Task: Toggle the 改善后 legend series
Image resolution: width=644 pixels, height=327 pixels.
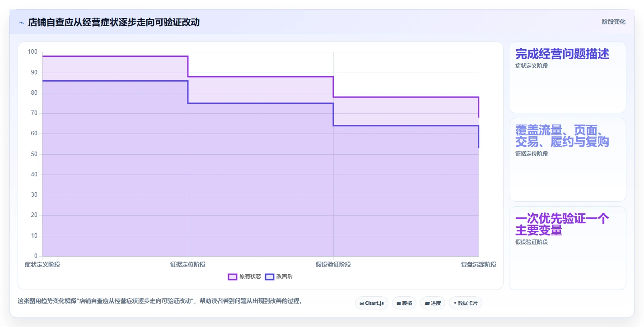Action: click(279, 276)
